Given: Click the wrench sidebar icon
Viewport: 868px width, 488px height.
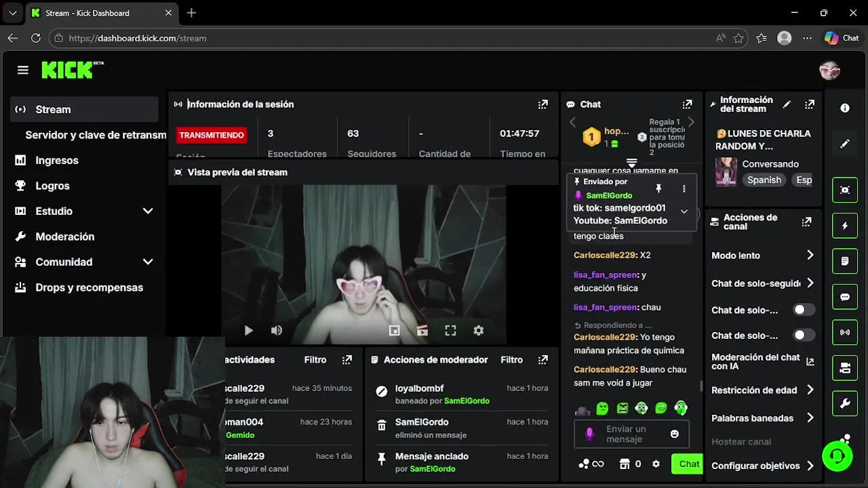Looking at the screenshot, I should coord(845,404).
